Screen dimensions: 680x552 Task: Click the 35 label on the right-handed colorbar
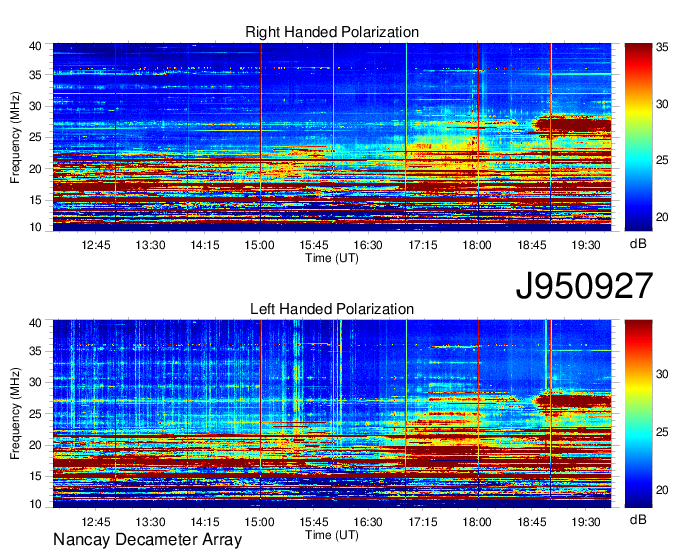click(662, 48)
